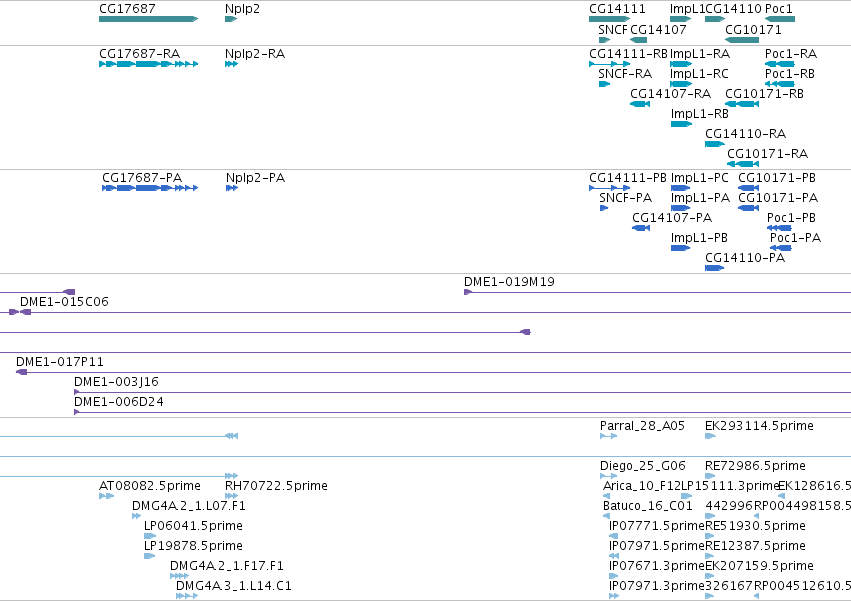This screenshot has height=601, width=851.
Task: Click EST label "RE72986.5prime"
Action: point(755,466)
